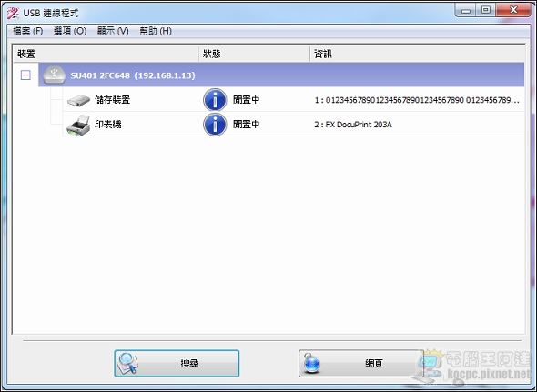Image resolution: width=537 pixels, height=392 pixels.
Task: Collapse the SU401 2FC648 device tree
Action: click(x=25, y=75)
